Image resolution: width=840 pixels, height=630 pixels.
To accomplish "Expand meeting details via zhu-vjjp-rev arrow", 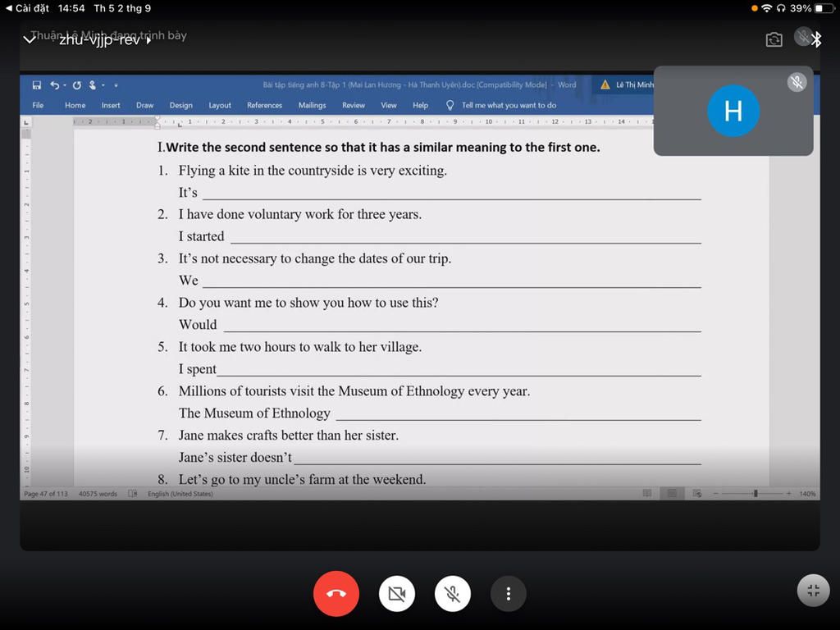I will pyautogui.click(x=148, y=40).
